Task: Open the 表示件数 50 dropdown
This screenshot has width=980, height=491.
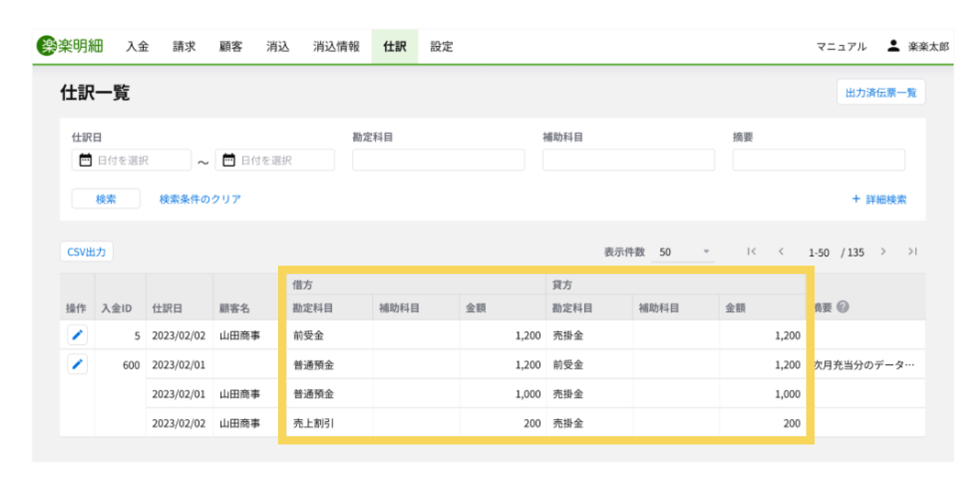Action: point(683,252)
